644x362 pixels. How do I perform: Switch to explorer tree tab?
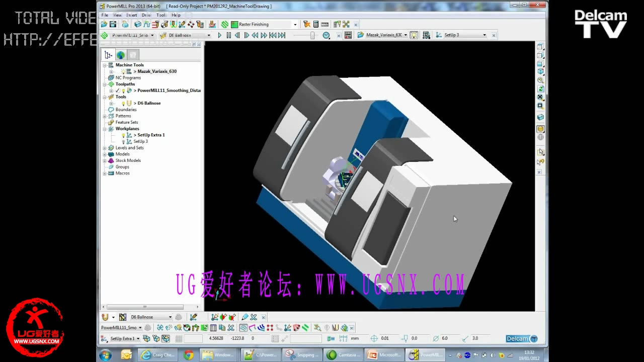108,55
